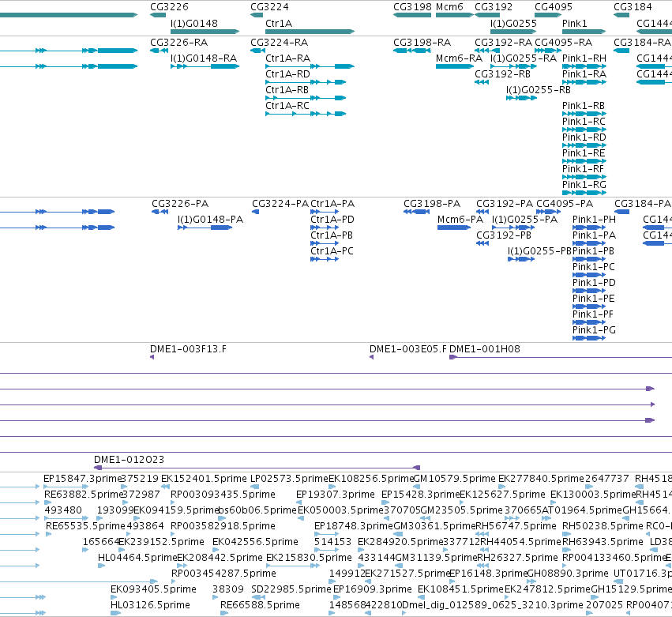Select EST EP15847.3prime
This screenshot has height=617, width=672.
[x=83, y=479]
